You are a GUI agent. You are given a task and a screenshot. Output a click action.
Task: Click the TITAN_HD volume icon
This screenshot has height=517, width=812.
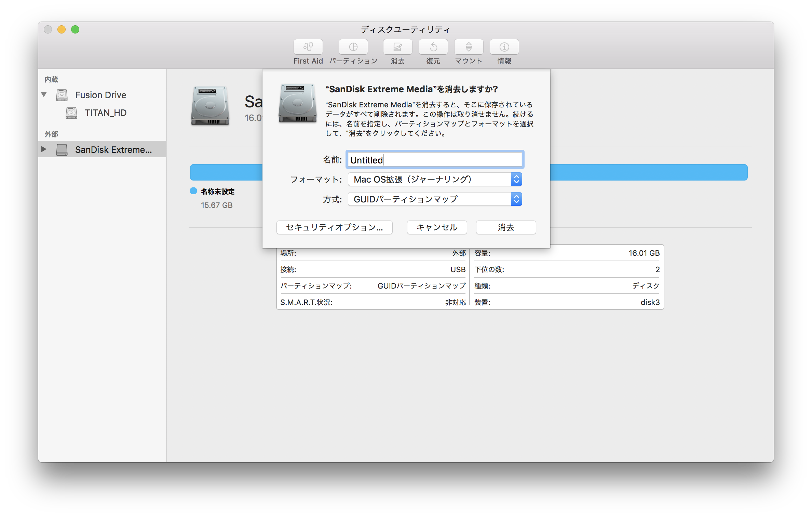click(71, 113)
